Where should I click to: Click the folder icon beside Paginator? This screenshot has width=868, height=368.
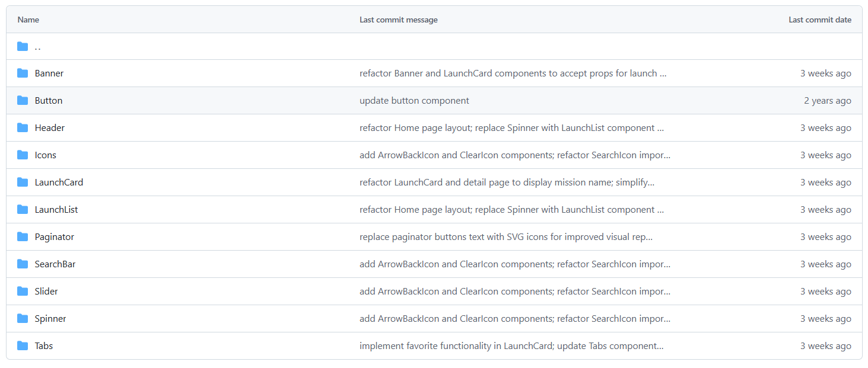click(x=23, y=237)
